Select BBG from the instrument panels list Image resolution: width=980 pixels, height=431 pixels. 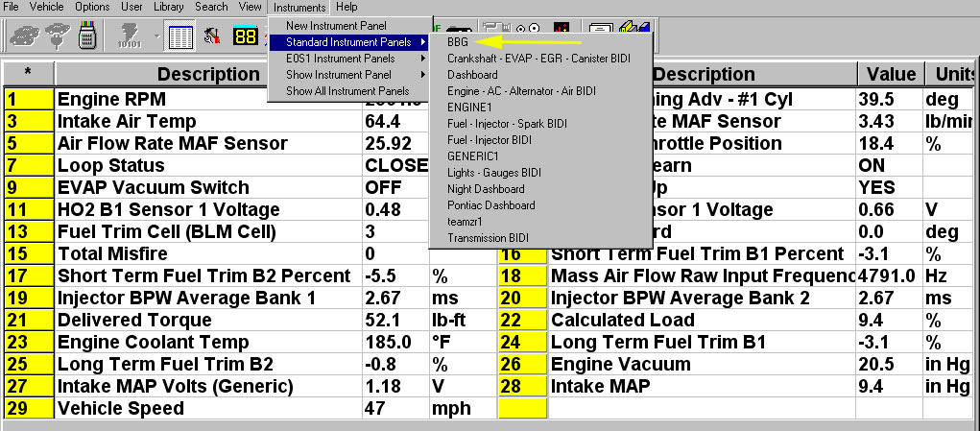(x=458, y=42)
